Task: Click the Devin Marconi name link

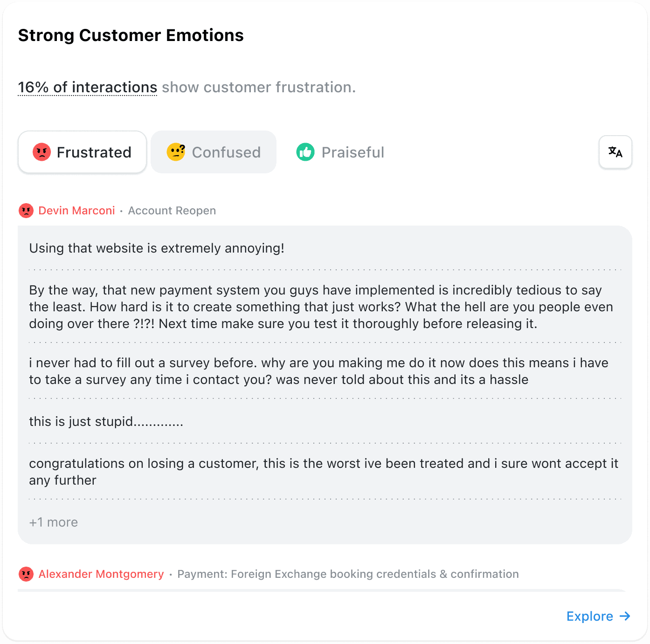Action: tap(76, 211)
